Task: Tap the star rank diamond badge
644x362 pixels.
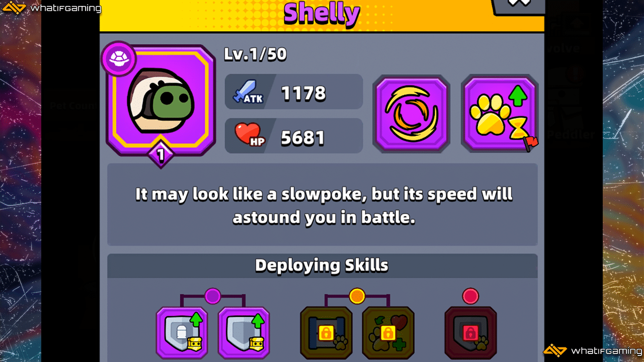Action: tap(161, 155)
